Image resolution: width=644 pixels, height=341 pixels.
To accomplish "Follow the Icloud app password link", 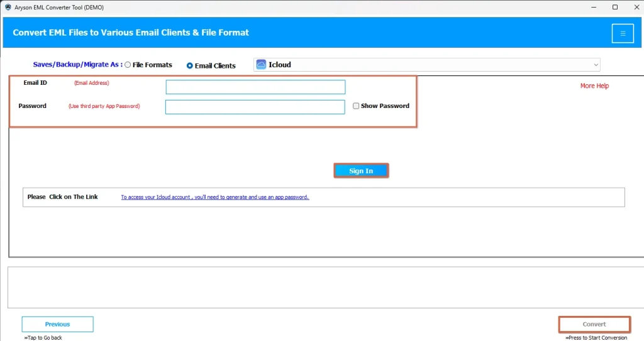I will coord(214,197).
